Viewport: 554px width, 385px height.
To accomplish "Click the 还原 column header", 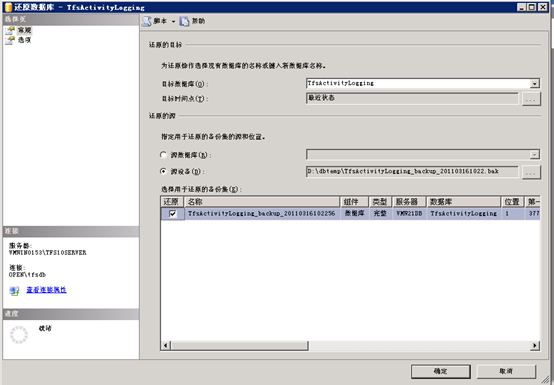I will 172,202.
